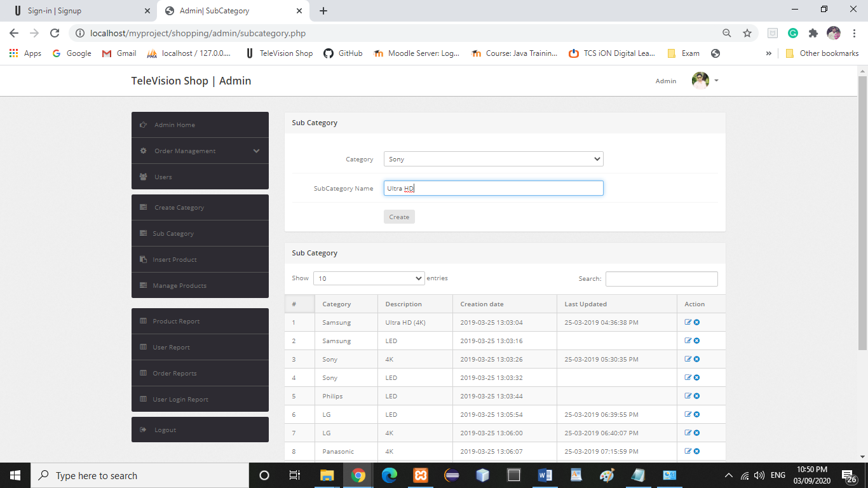Edit the Panasonic 4K subcategory row
The width and height of the screenshot is (868, 488).
coord(688,451)
